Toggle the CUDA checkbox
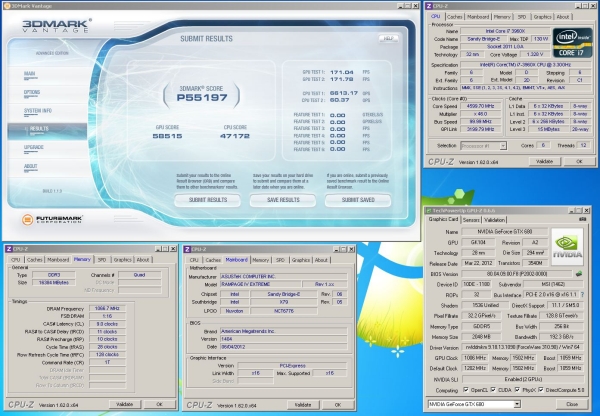The width and height of the screenshot is (600, 416). [493, 390]
